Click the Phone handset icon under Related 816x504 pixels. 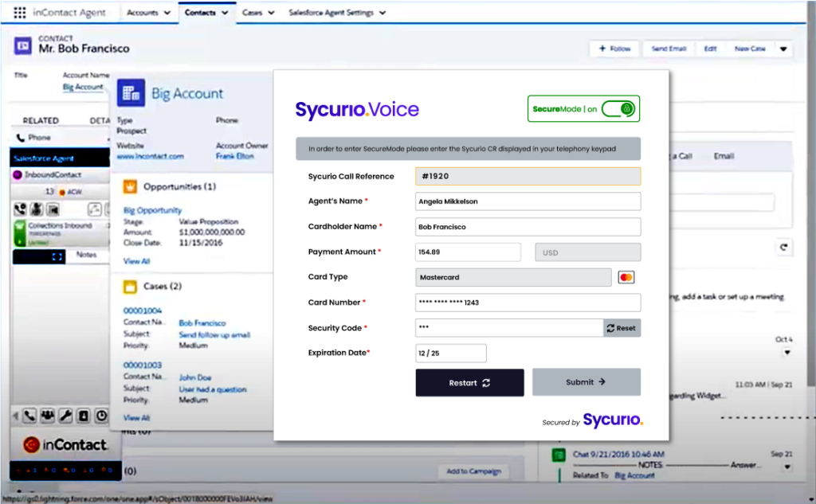tap(21, 138)
